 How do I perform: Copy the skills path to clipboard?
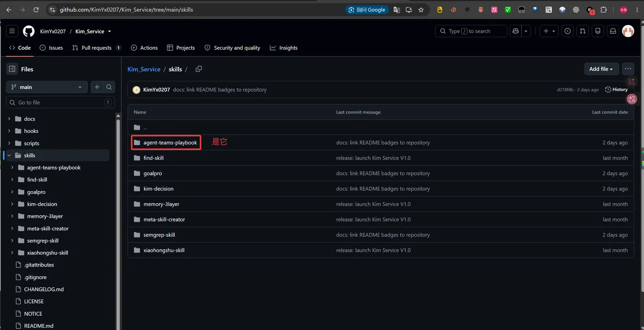click(x=199, y=69)
